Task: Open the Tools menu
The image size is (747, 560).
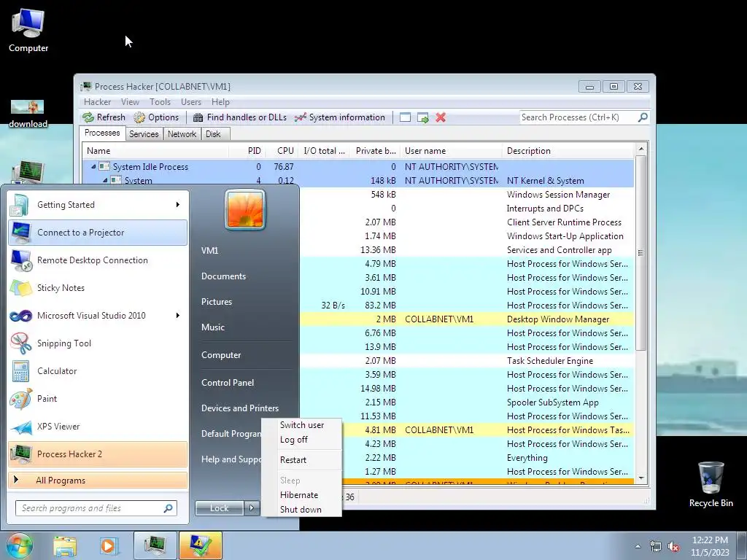Action: click(160, 102)
